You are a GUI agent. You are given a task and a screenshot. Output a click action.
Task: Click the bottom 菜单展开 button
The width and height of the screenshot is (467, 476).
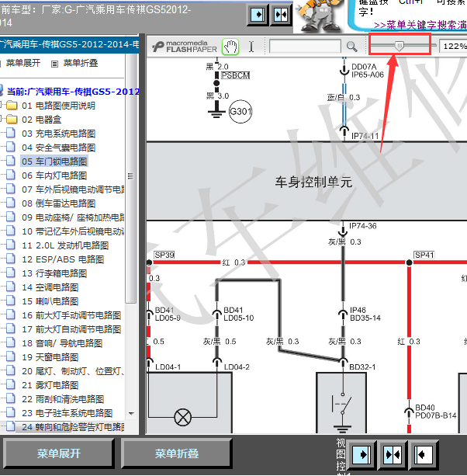(x=58, y=453)
